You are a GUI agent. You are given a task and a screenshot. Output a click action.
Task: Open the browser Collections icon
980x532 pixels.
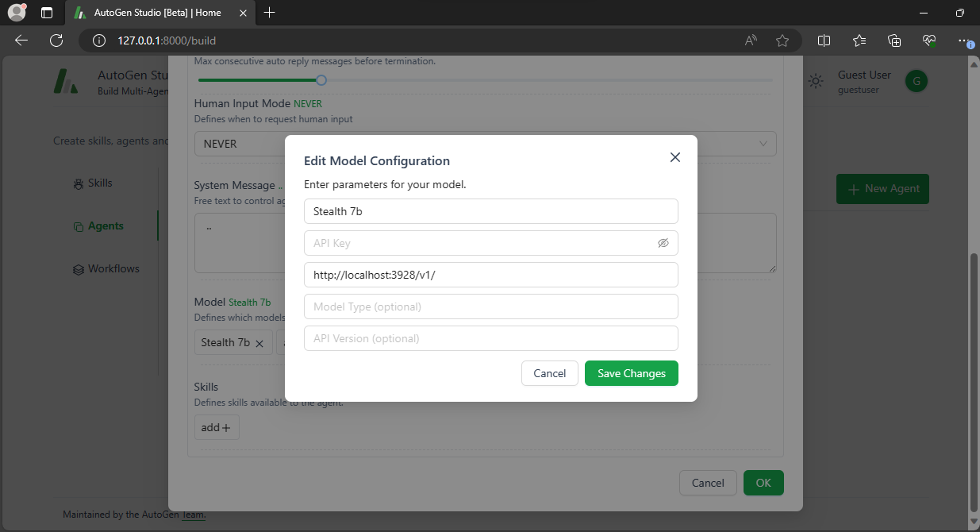click(894, 40)
